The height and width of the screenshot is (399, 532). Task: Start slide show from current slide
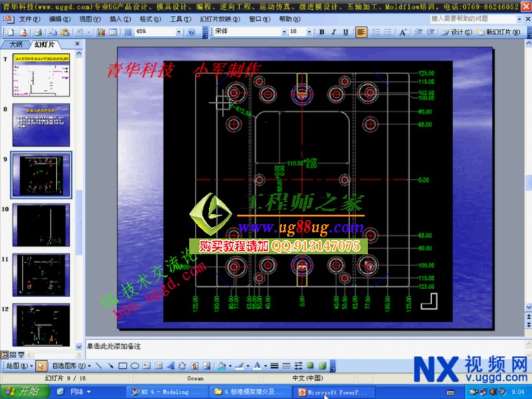coord(21,355)
